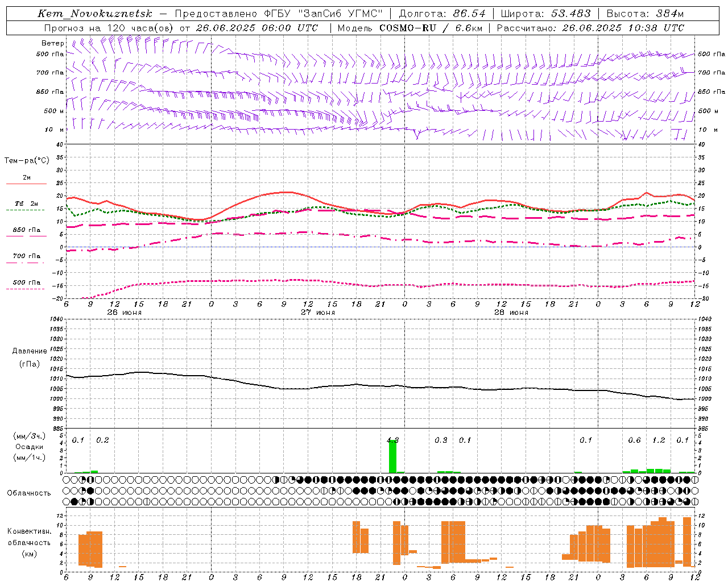Click the (гПа) unit label under Давление
Image resolution: width=728 pixels, height=582 pixels.
tap(30, 364)
